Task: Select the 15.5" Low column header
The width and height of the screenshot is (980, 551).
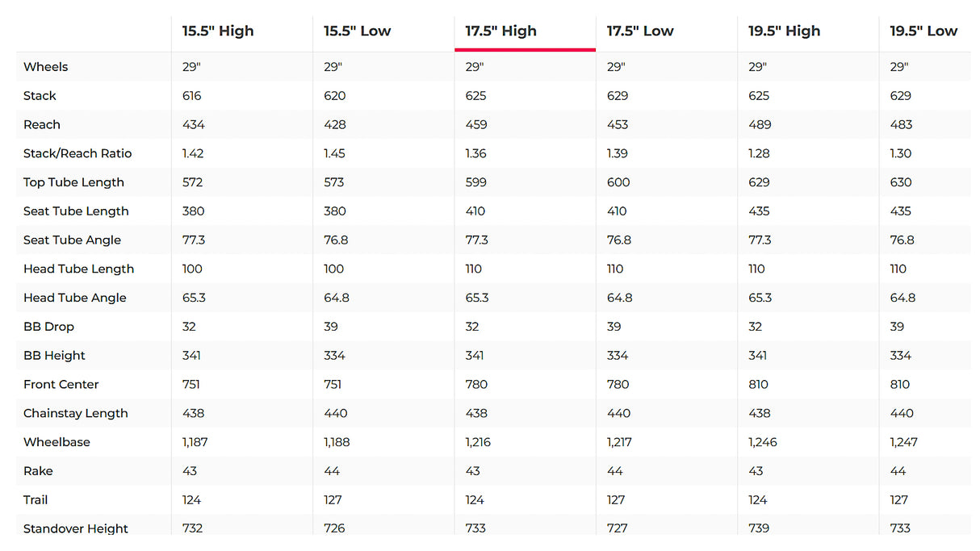Action: point(358,31)
